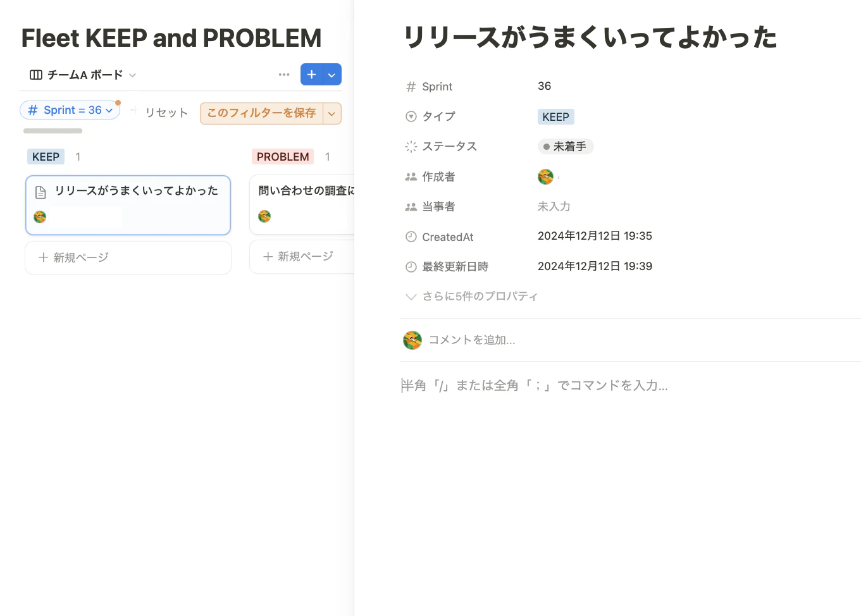
Task: Click the hash icon next to Sprint property
Action: 411,87
